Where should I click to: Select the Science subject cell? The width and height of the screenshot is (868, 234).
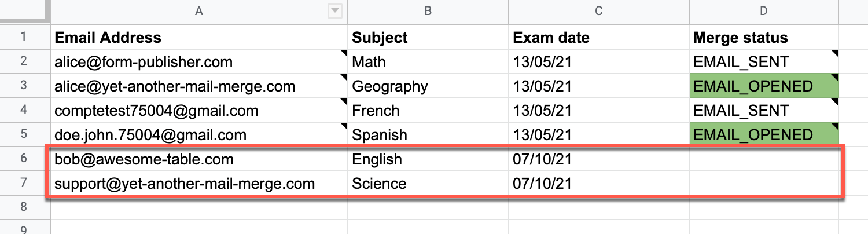[x=428, y=184]
